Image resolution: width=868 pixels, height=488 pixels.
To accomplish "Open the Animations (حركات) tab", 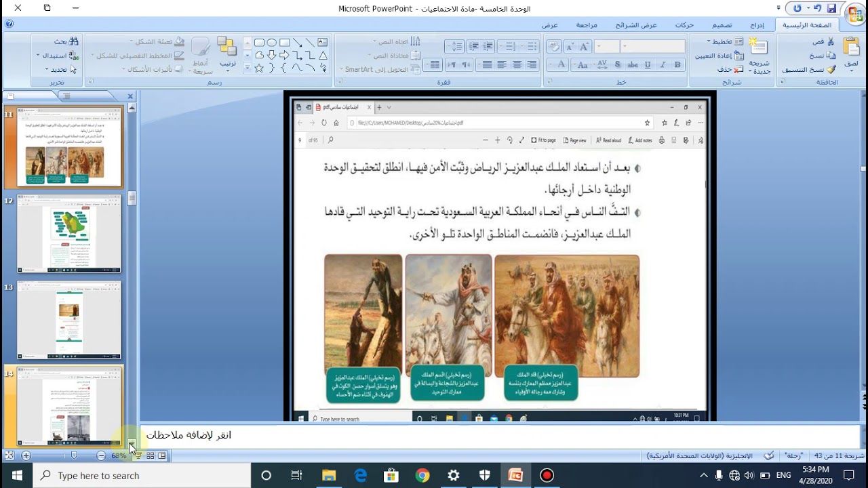I will point(684,25).
